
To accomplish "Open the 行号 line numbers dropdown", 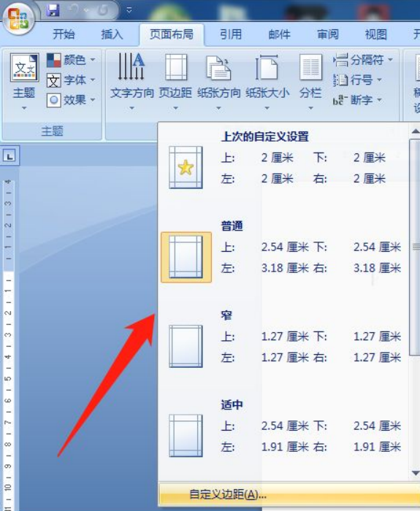I will pos(357,80).
